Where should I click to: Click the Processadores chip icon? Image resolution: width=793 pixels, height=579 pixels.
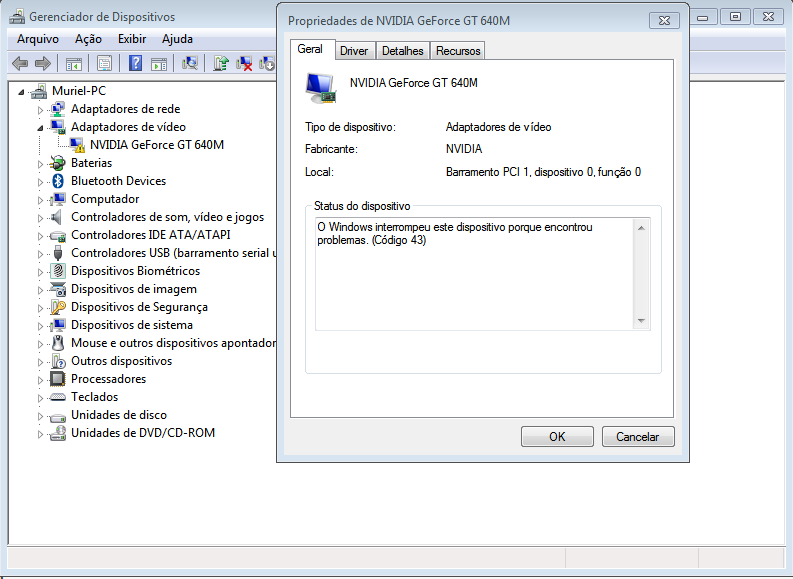point(58,379)
